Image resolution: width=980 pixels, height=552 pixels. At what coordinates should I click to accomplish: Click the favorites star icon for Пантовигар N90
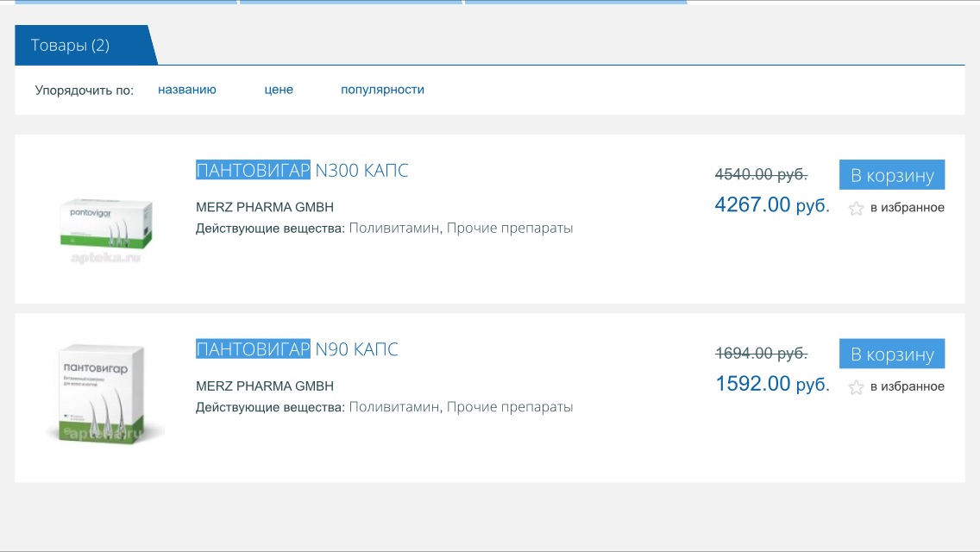pos(856,387)
